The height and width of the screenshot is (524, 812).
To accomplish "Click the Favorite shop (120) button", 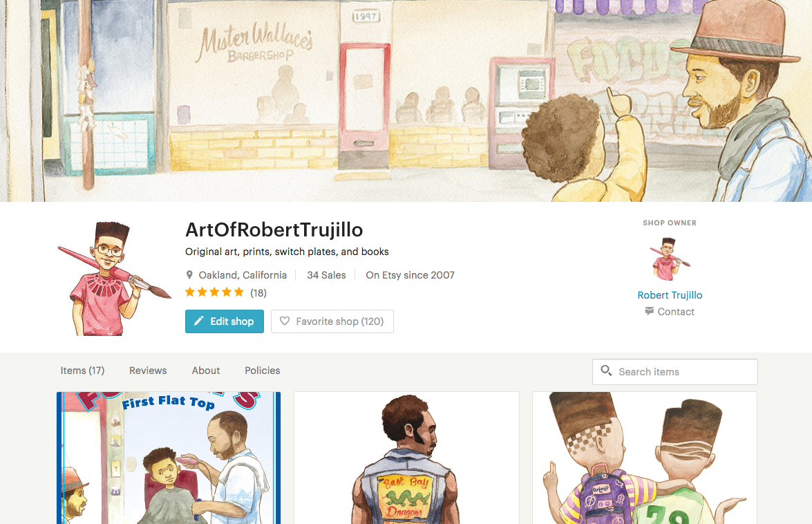I will point(332,321).
